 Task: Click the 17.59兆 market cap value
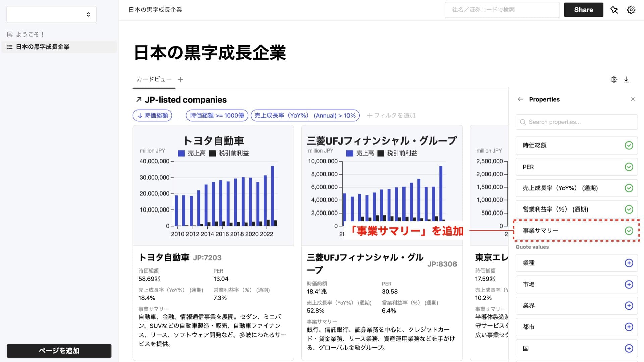click(x=485, y=279)
